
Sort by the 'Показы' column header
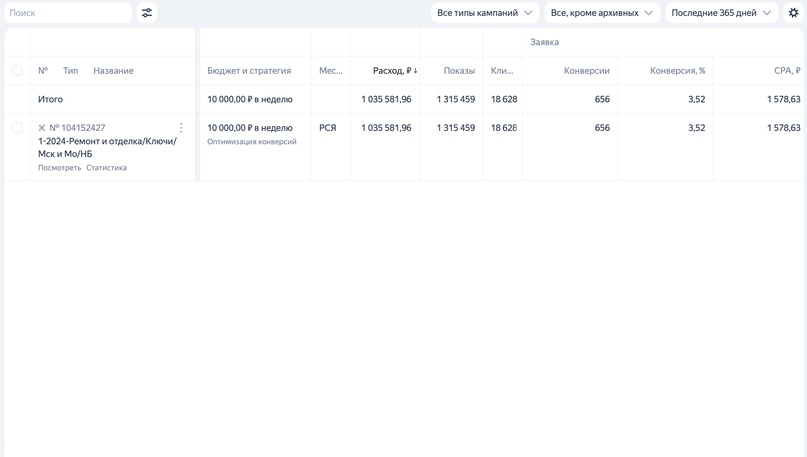pos(459,71)
